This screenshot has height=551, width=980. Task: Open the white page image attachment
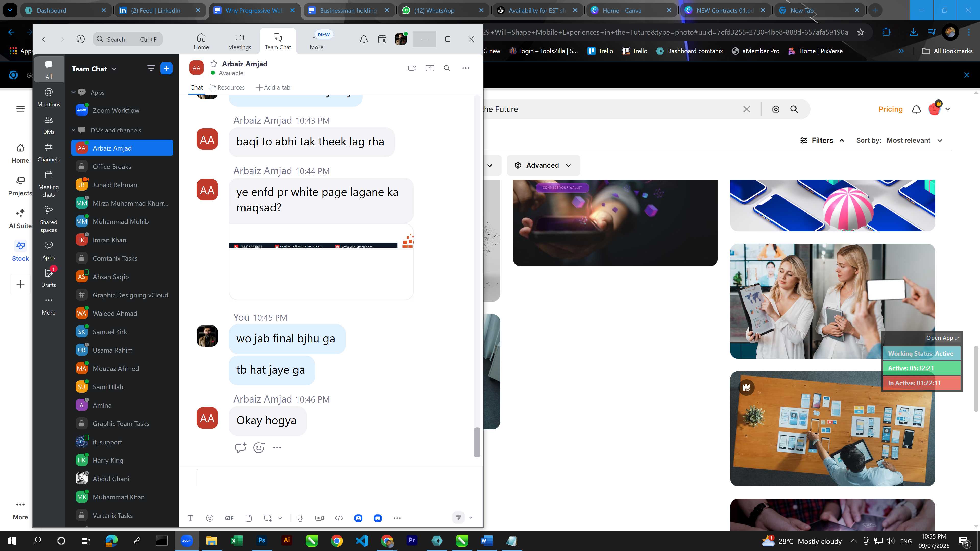tap(321, 262)
